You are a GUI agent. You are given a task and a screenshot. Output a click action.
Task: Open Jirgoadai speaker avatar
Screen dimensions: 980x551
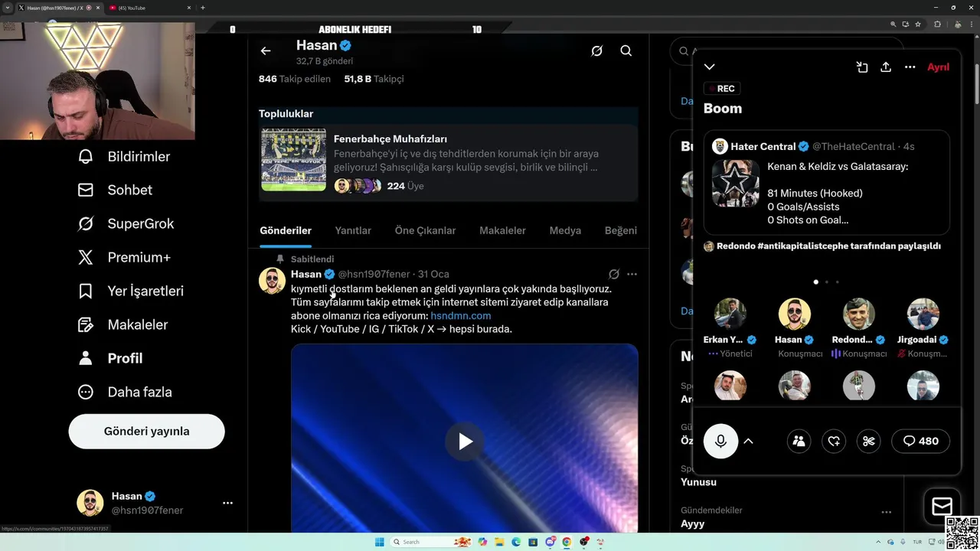923,314
